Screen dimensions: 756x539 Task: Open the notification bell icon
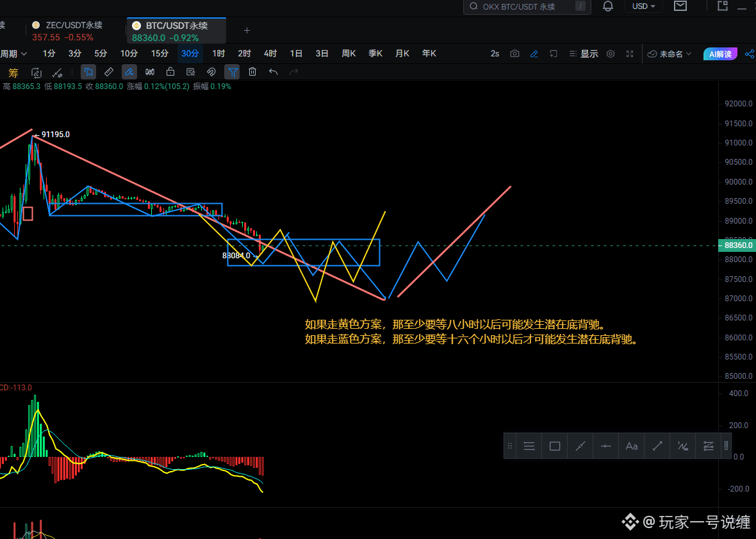607,6
